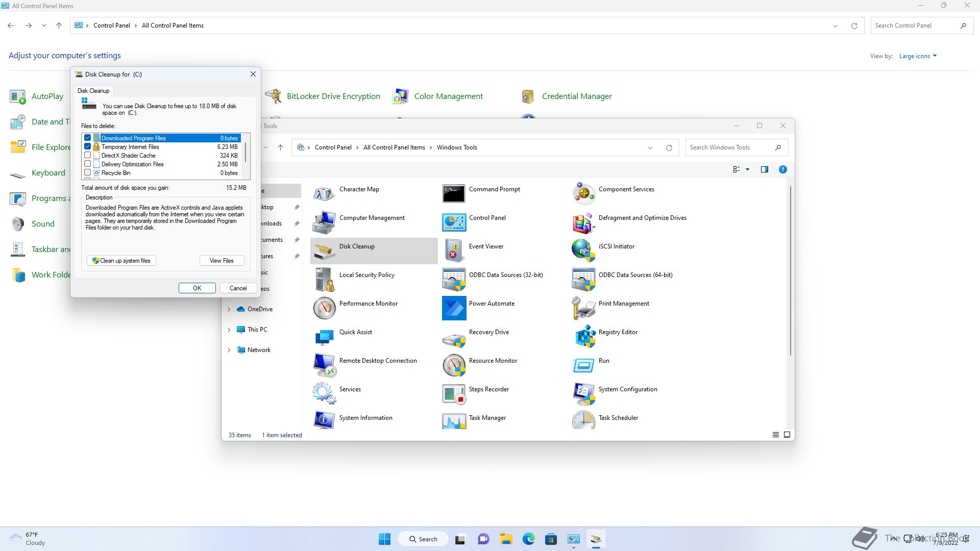
Task: Cancel the Disk Cleanup dialog
Action: click(238, 288)
